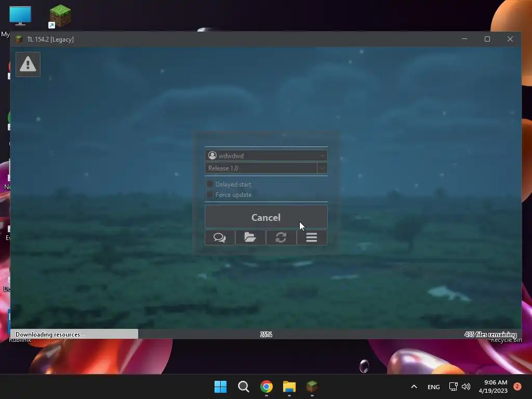Image resolution: width=532 pixels, height=399 pixels.
Task: Click the TL launcher title bar icon
Action: pos(19,39)
